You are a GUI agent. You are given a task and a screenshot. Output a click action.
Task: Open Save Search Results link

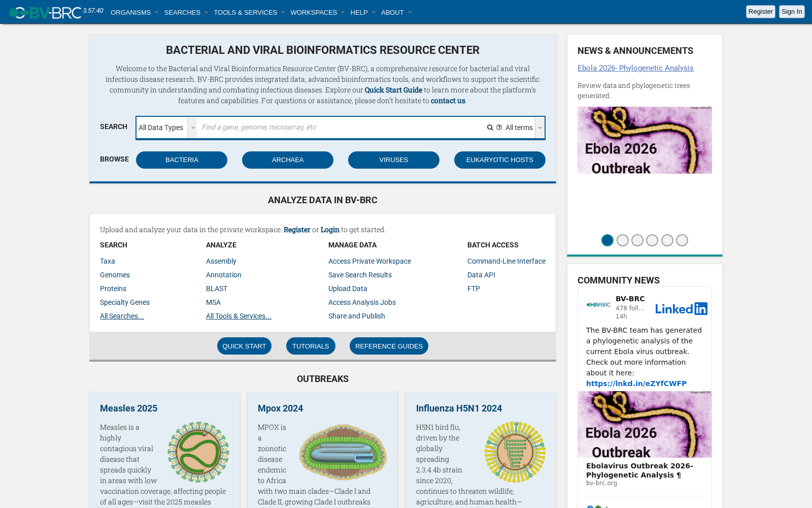click(x=360, y=275)
